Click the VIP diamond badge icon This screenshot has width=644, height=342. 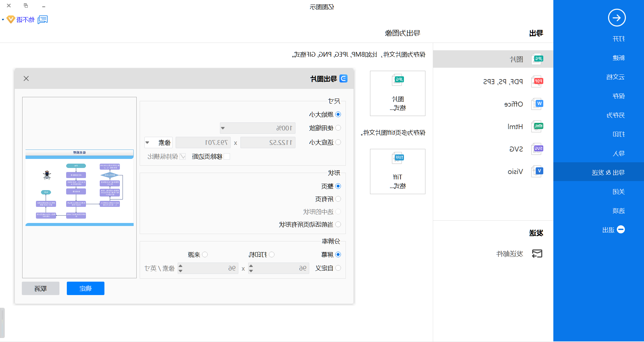11,19
